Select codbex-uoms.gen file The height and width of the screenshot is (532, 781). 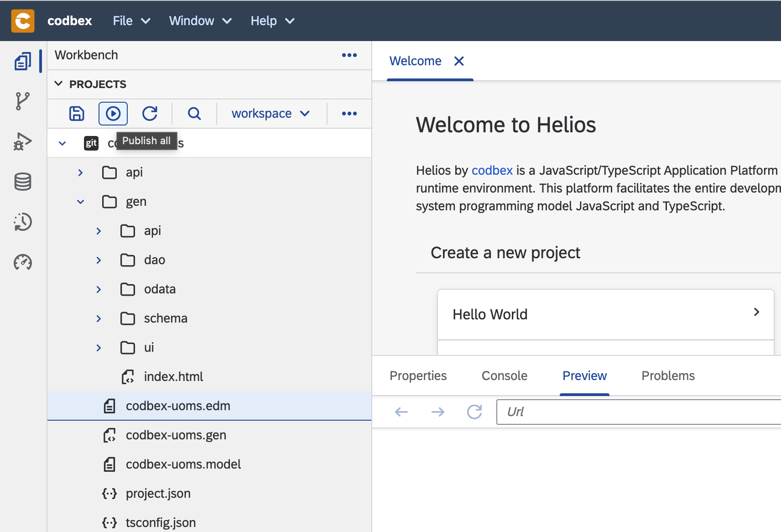(209, 435)
